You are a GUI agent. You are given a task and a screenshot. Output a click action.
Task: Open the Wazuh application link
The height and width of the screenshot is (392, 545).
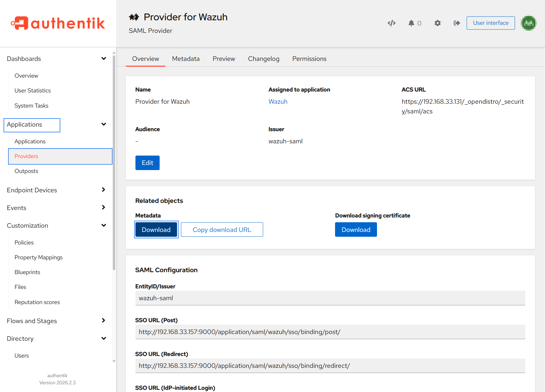pos(278,101)
